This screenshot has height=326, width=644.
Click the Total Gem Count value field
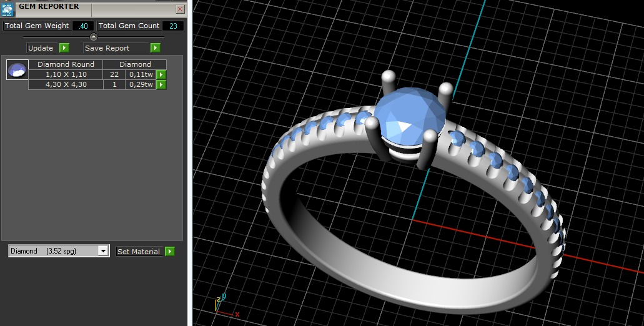pos(173,26)
